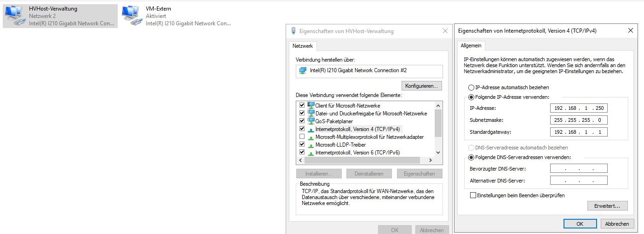Uncheck Datei- und Druckerfreigabe für Microsoft-Netzwerke
The height and width of the screenshot is (234, 644).
(x=302, y=113)
